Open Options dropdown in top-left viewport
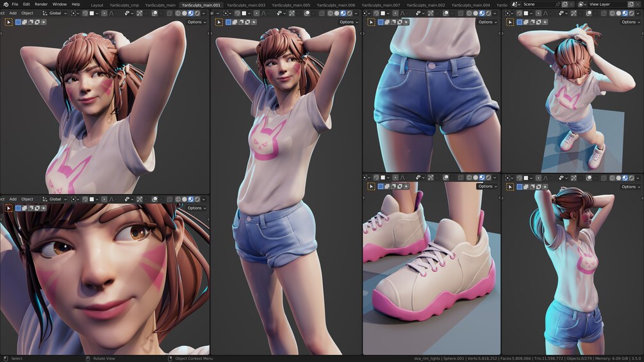The width and height of the screenshot is (644, 362). 197,22
